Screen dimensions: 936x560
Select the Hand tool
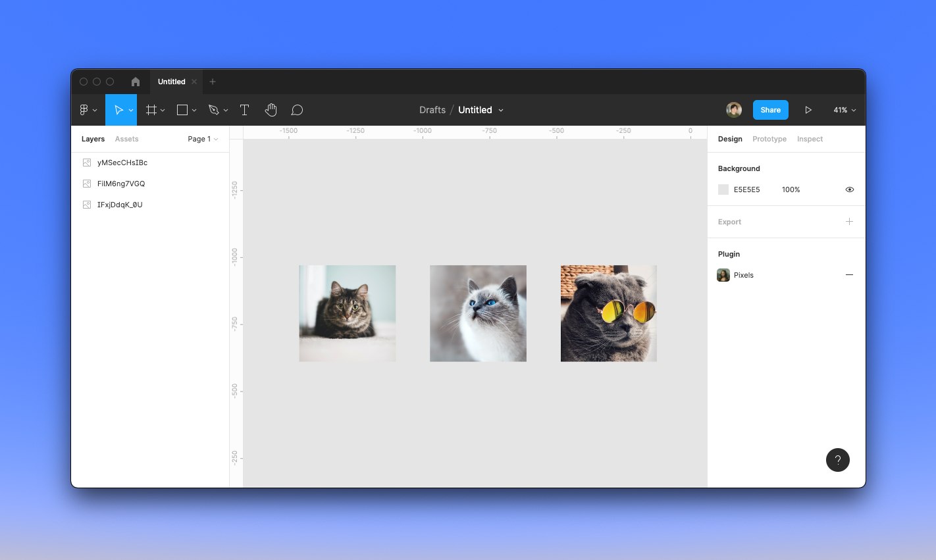pyautogui.click(x=271, y=110)
